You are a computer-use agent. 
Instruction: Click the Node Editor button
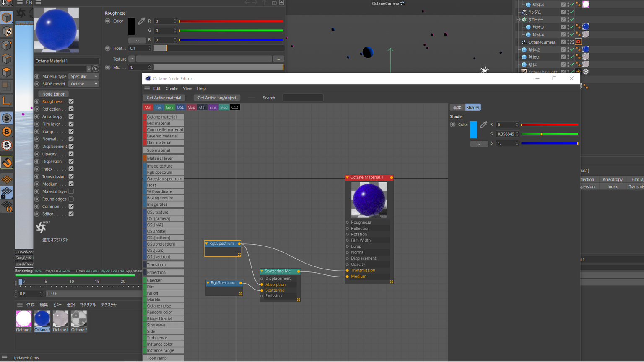click(x=53, y=94)
